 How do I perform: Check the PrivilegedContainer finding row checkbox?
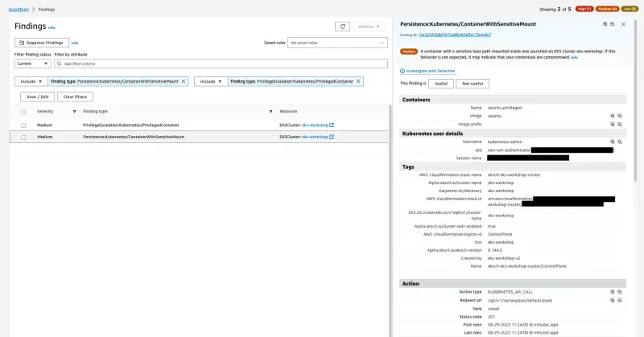pos(23,125)
